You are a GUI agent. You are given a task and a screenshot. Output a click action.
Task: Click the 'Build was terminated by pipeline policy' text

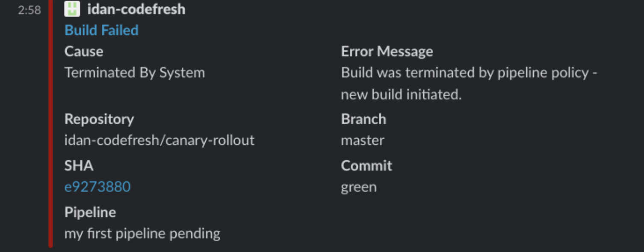click(469, 73)
